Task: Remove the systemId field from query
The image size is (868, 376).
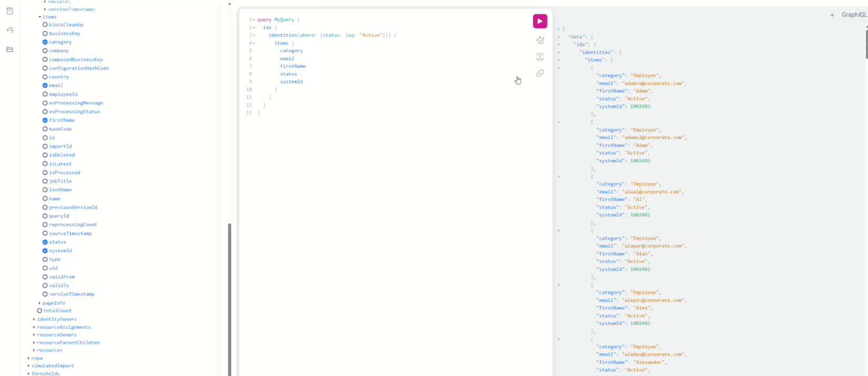Action: click(45, 251)
